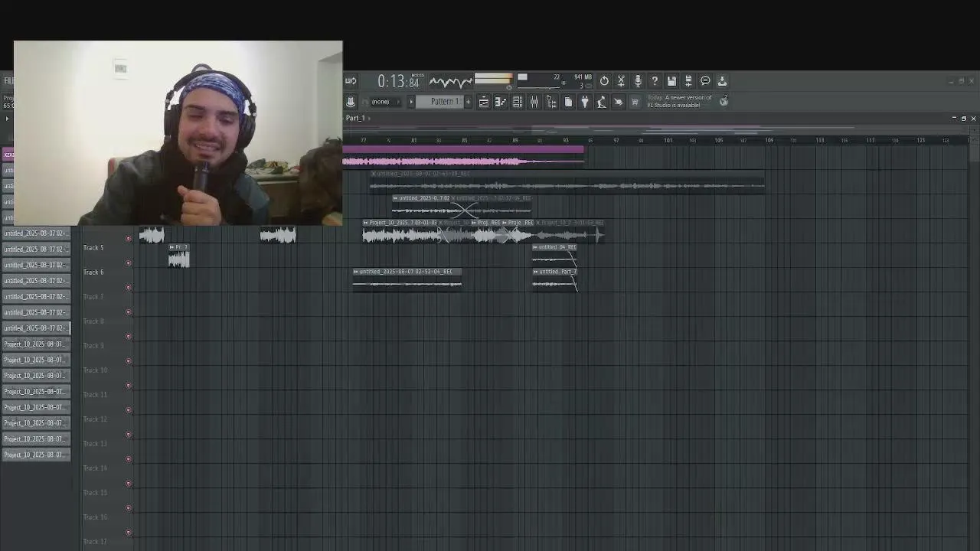This screenshot has width=980, height=551.
Task: Open the Channel rack view icon
Action: (x=518, y=102)
